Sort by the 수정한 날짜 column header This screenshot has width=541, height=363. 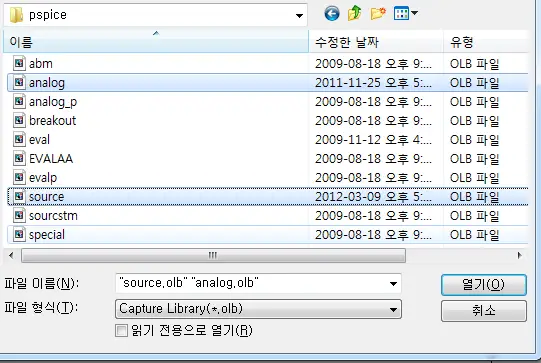[376, 42]
